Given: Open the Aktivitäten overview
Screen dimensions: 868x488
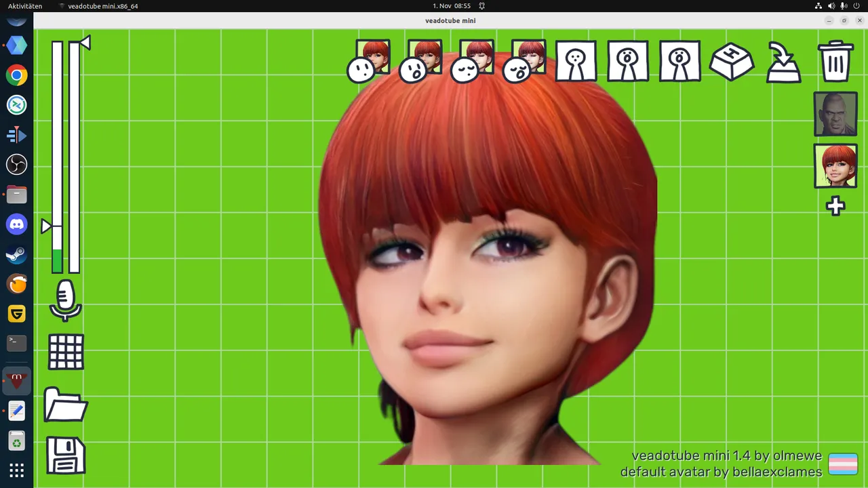Looking at the screenshot, I should (25, 6).
